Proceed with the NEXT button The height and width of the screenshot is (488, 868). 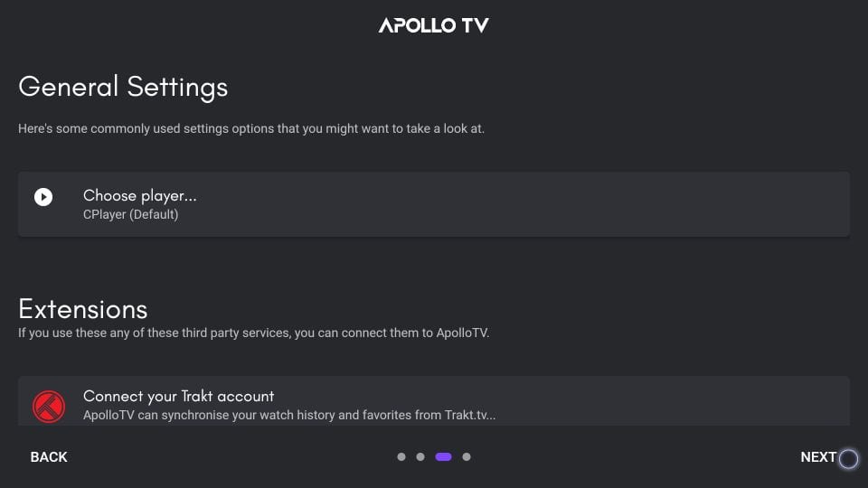pos(818,457)
